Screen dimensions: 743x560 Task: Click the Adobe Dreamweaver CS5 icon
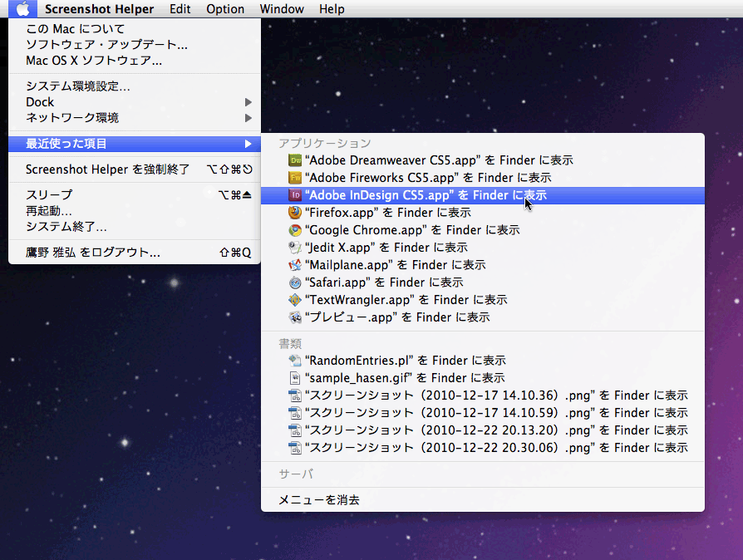pyautogui.click(x=295, y=160)
